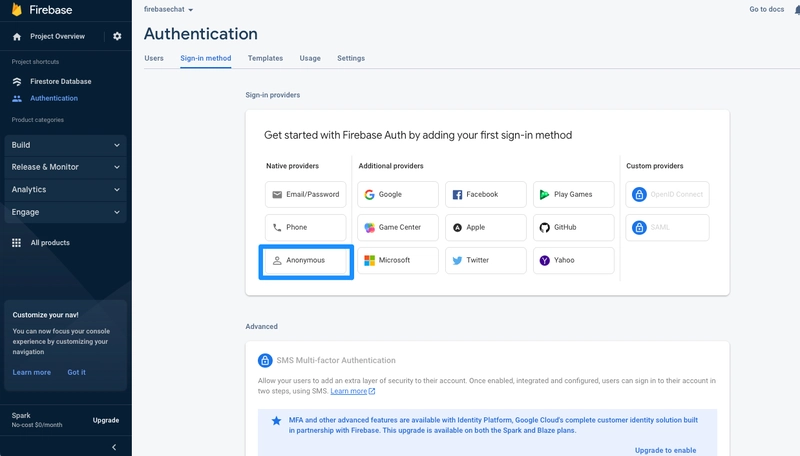Click the Additional providers heading
This screenshot has width=800, height=456.
[x=391, y=166]
